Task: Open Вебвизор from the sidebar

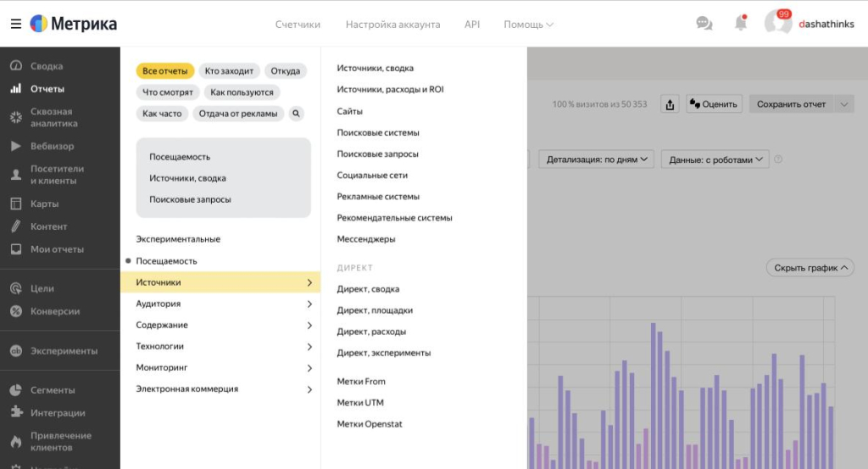Action: click(52, 146)
